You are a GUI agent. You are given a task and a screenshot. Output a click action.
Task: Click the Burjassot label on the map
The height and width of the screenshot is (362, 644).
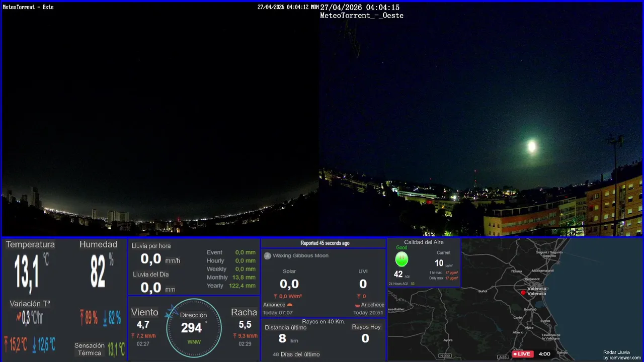(532, 279)
